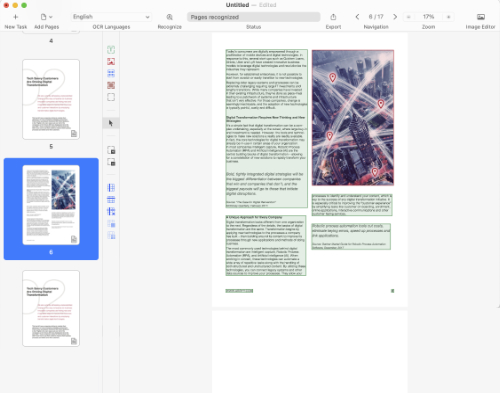This screenshot has height=393, width=500.
Task: Open the Image Editor
Action: (x=481, y=17)
